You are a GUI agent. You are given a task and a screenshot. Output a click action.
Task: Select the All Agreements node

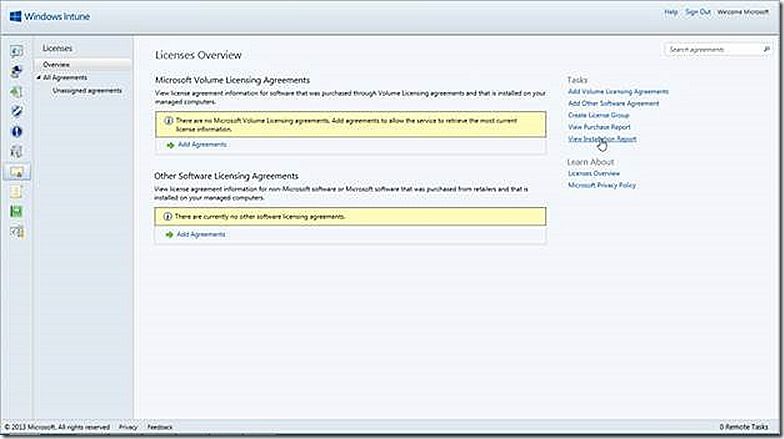(x=65, y=78)
